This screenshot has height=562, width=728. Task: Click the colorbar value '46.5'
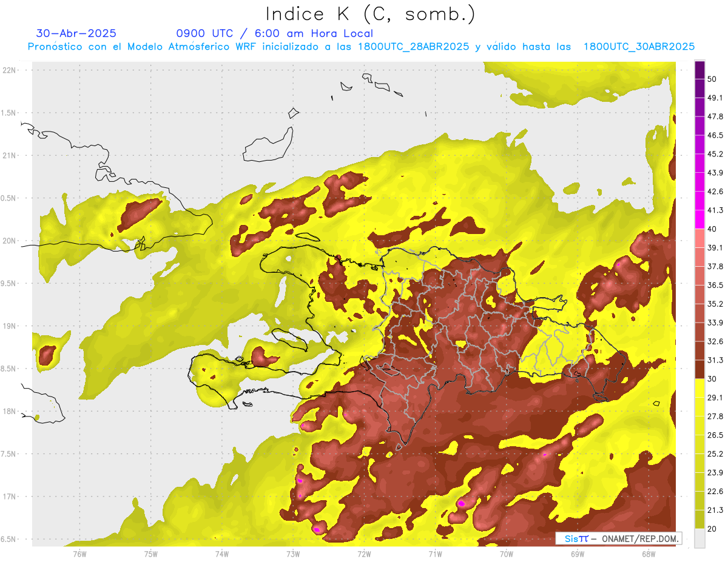[715, 135]
